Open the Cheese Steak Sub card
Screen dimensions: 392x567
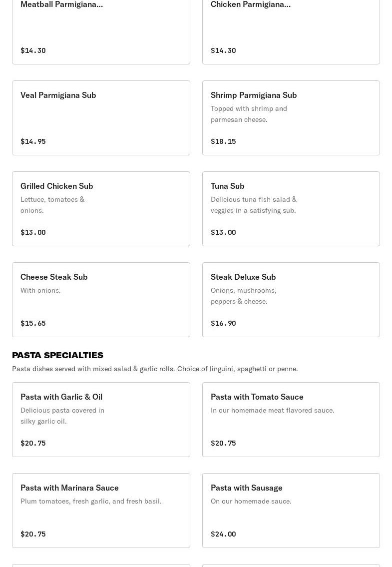tap(101, 300)
